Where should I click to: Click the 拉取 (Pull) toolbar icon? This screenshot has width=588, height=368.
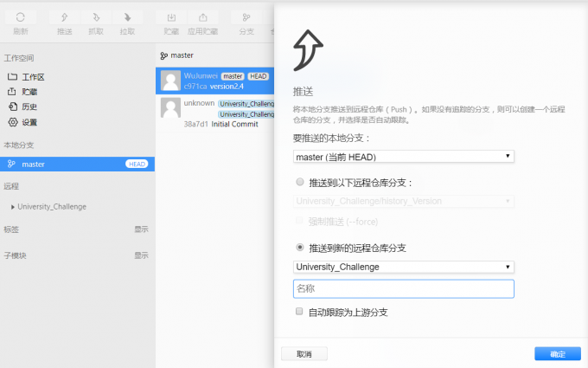pos(127,22)
